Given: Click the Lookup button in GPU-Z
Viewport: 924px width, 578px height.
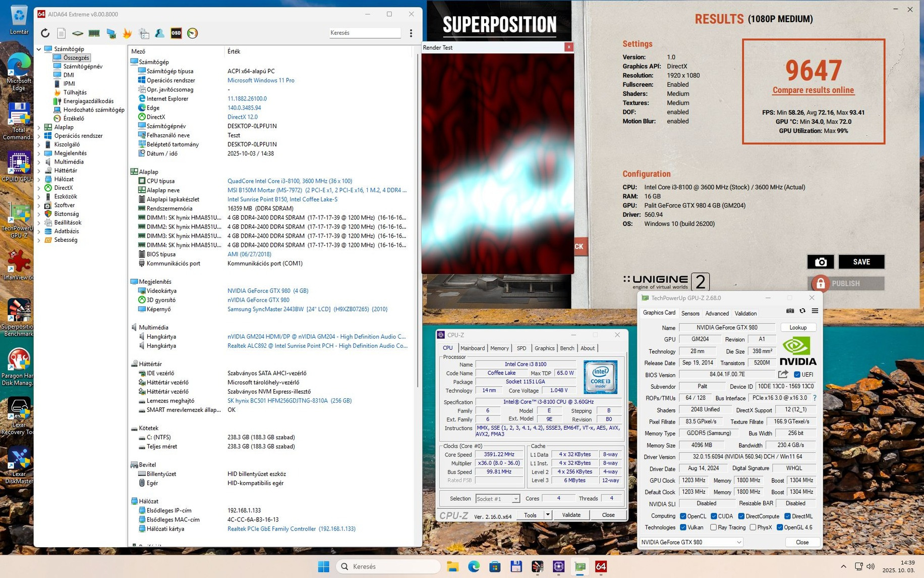Looking at the screenshot, I should click(798, 328).
